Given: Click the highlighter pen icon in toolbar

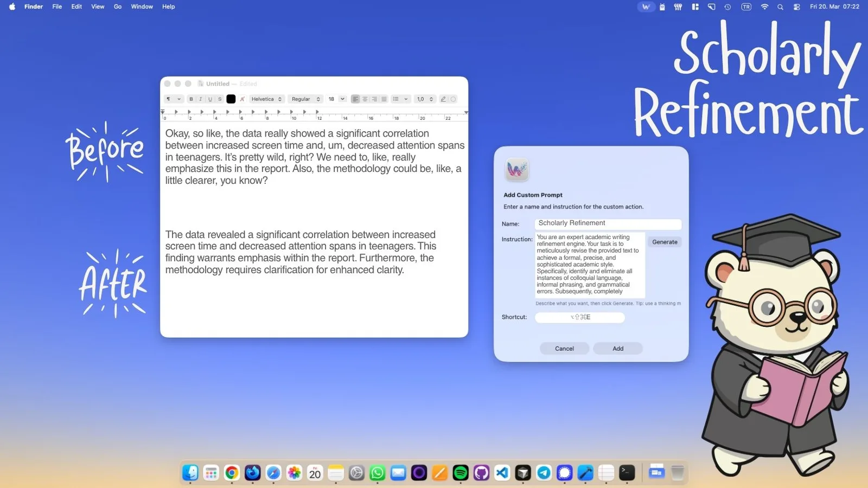Looking at the screenshot, I should click(443, 99).
